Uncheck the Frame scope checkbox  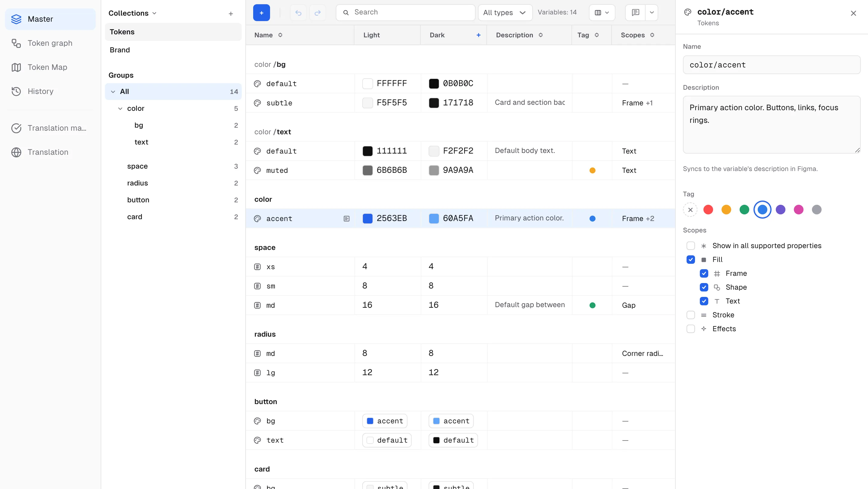click(704, 273)
